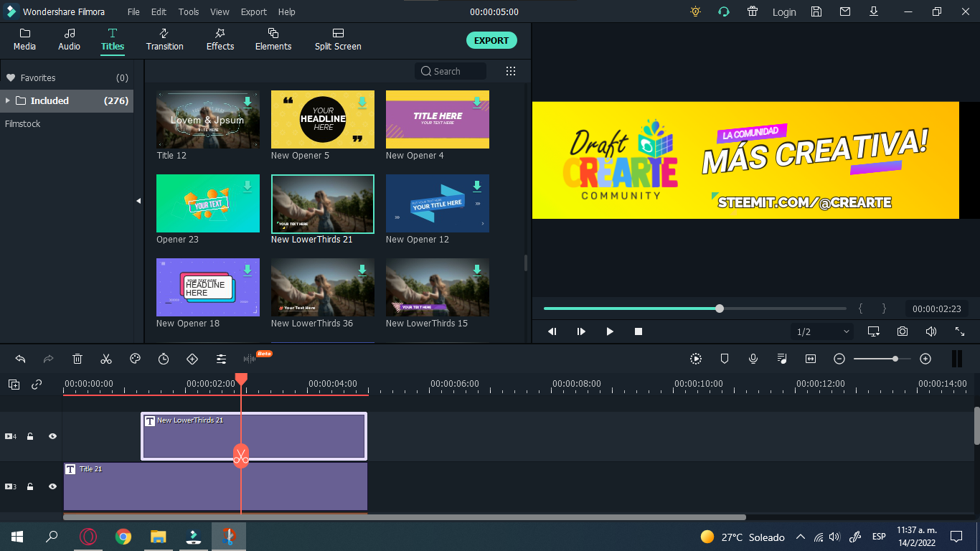980x551 pixels.
Task: Toggle the lock on track 4
Action: 30,436
